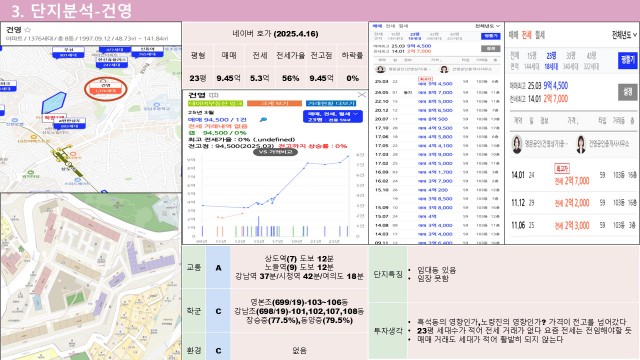This screenshot has height=360, width=640.
Task: Open the speech bubble icon beside 매매 94,500
Action: tap(263, 120)
